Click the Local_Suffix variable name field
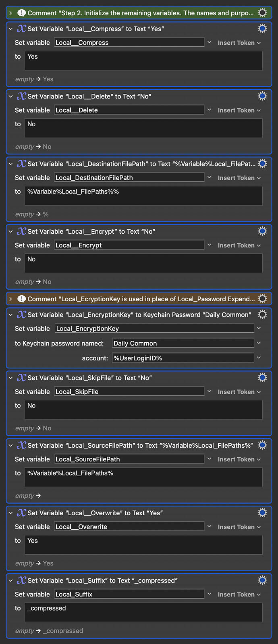The height and width of the screenshot is (644, 278). pos(129,594)
